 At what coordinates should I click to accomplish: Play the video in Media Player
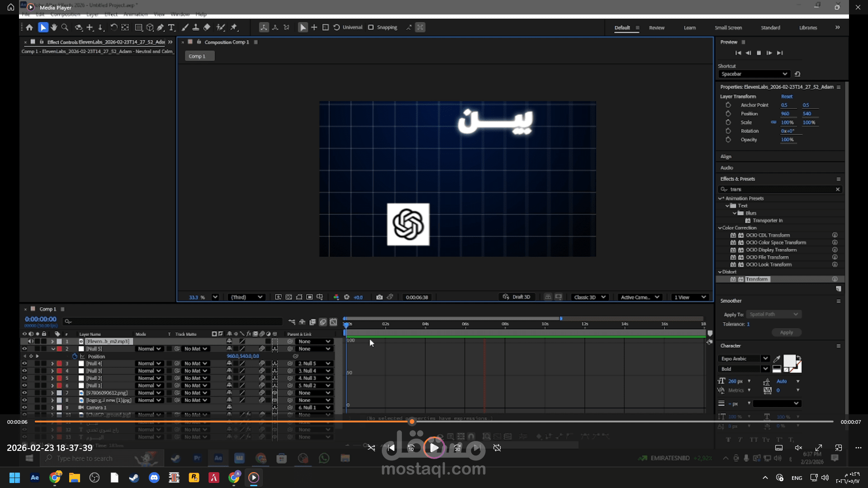click(x=434, y=448)
